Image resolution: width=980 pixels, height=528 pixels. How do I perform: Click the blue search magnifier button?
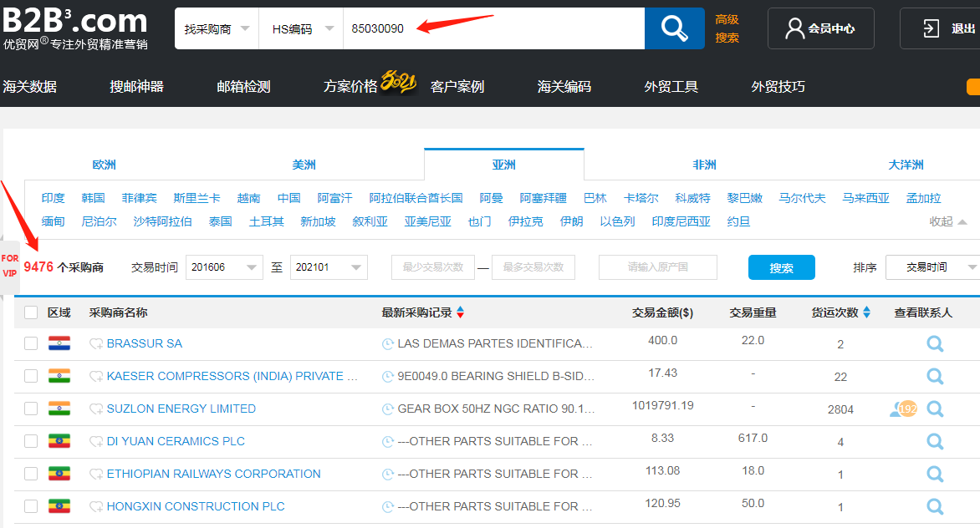(x=674, y=28)
